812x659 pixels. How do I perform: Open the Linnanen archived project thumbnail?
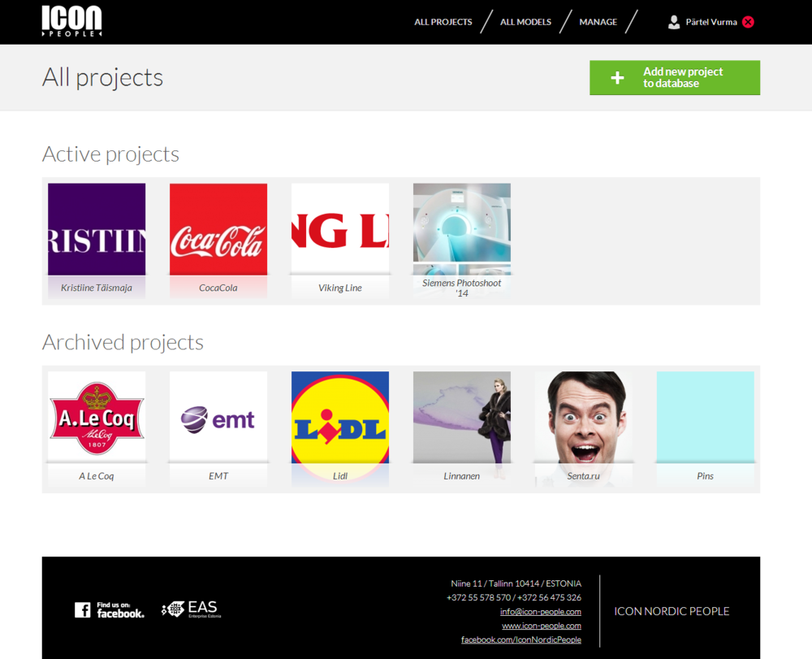(462, 417)
